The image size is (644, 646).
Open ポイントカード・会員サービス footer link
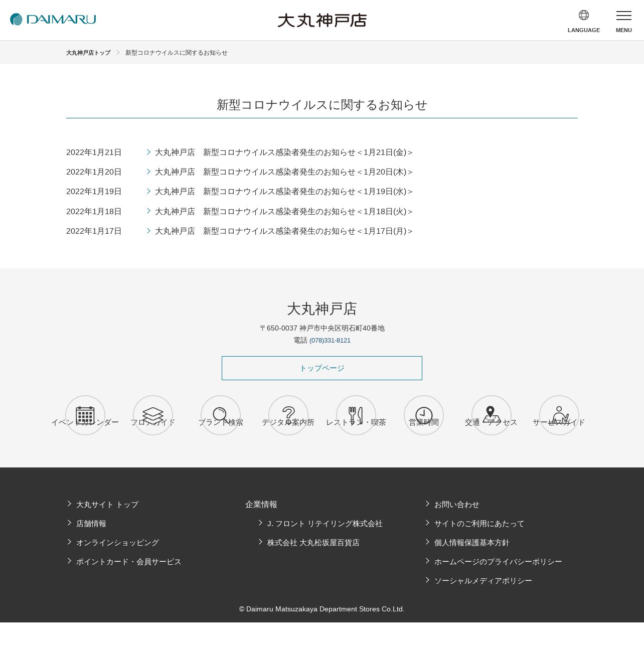129,562
